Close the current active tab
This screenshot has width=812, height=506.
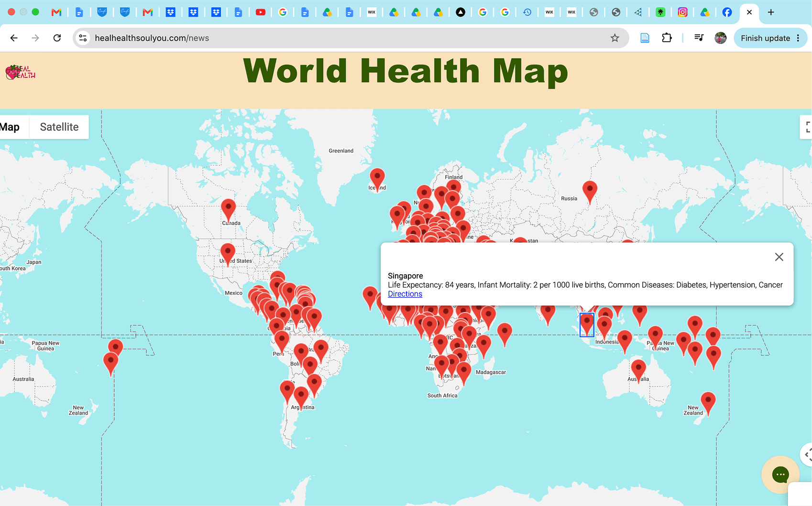(x=749, y=12)
